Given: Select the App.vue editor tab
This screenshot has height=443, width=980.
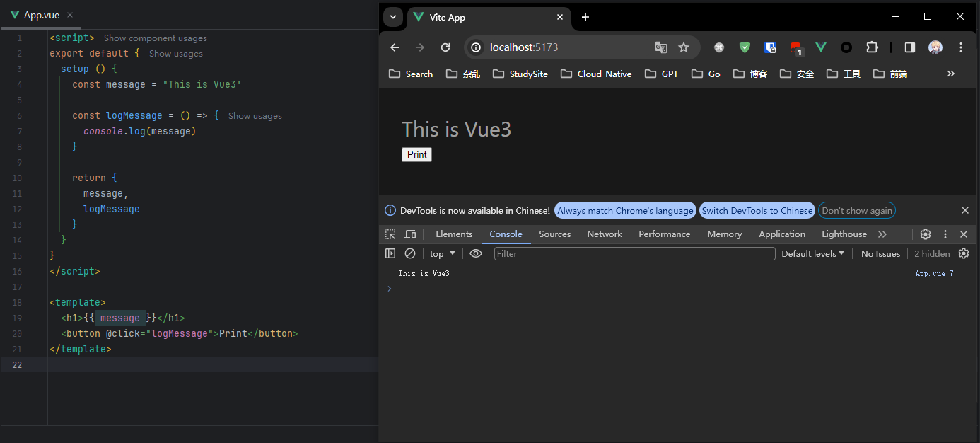Looking at the screenshot, I should click(x=42, y=15).
